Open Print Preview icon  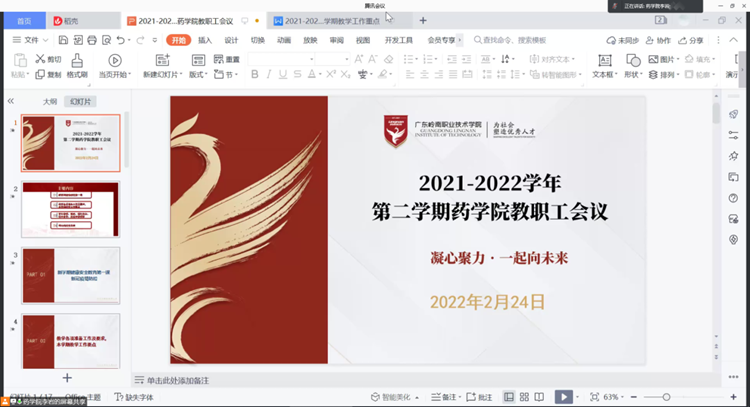click(x=106, y=40)
